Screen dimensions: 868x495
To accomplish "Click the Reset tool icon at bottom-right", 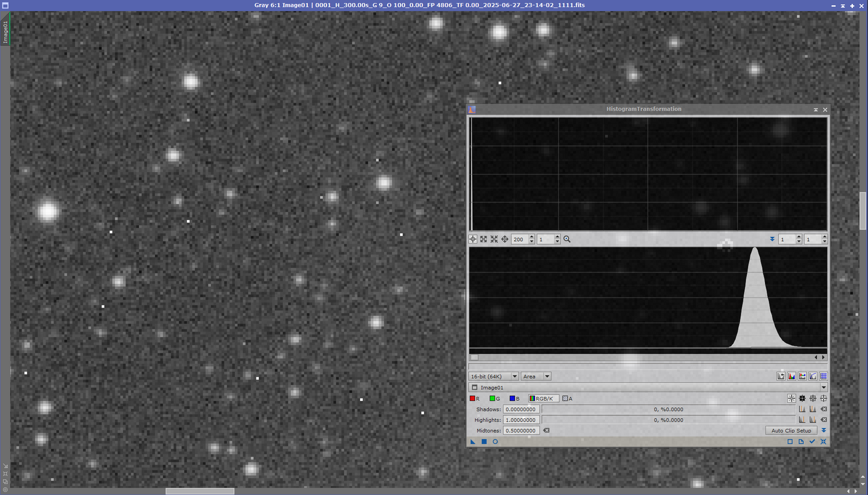I will pos(823,442).
